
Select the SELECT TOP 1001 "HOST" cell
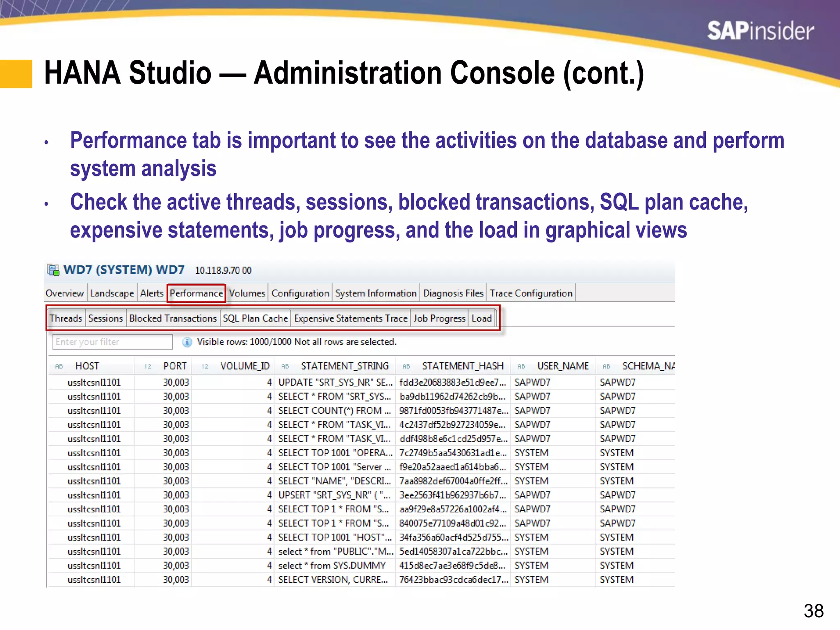pyautogui.click(x=335, y=537)
